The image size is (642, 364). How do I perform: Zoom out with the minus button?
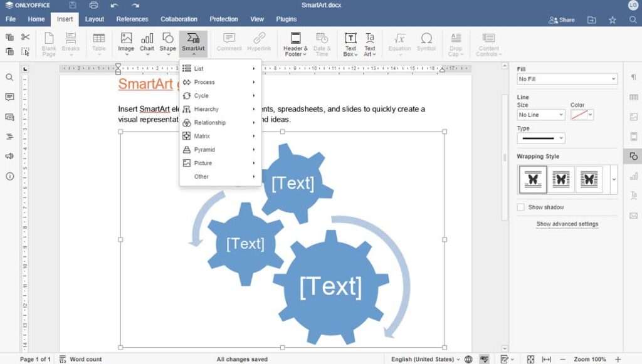point(562,359)
